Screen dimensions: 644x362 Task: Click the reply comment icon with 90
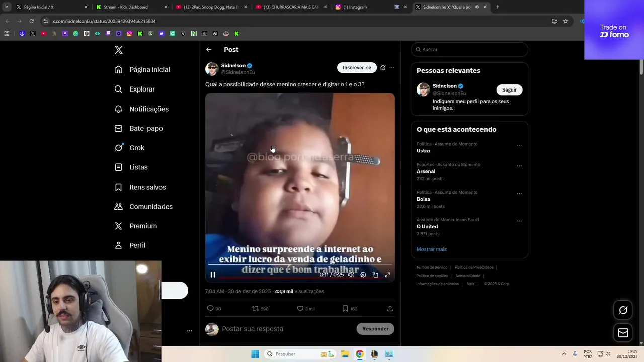tap(214, 308)
